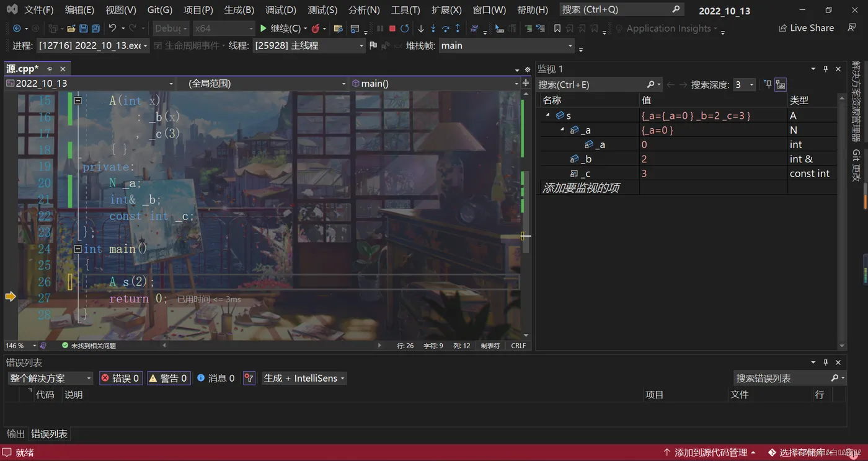Collapse the _a member under s
868x461 pixels.
coord(562,130)
